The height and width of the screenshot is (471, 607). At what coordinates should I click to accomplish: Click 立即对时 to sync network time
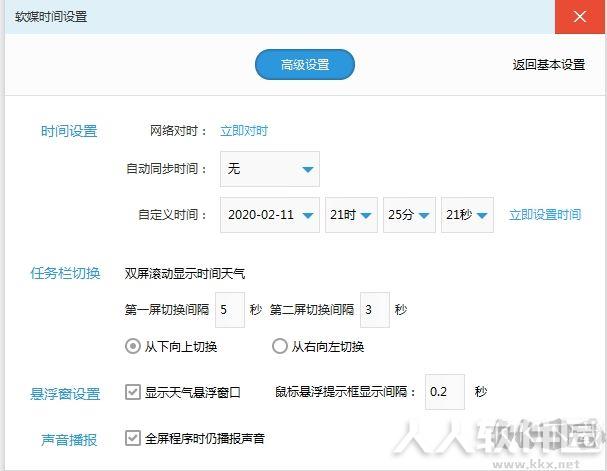point(244,131)
